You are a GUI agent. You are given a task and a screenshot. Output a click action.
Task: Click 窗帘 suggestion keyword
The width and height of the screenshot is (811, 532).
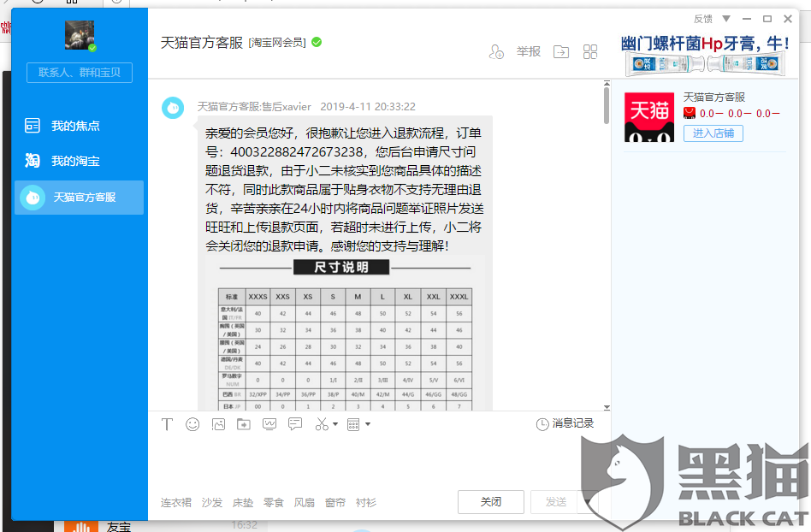(x=335, y=503)
